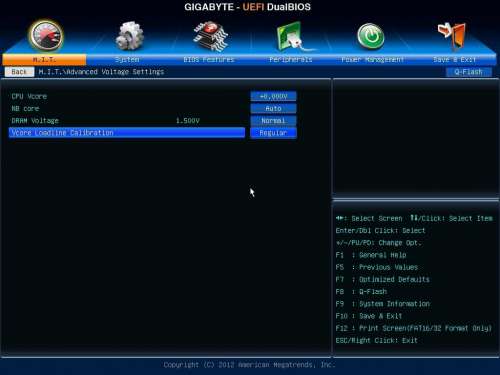Switch to the System tab
Screen dimensions: 500x375
127,60
